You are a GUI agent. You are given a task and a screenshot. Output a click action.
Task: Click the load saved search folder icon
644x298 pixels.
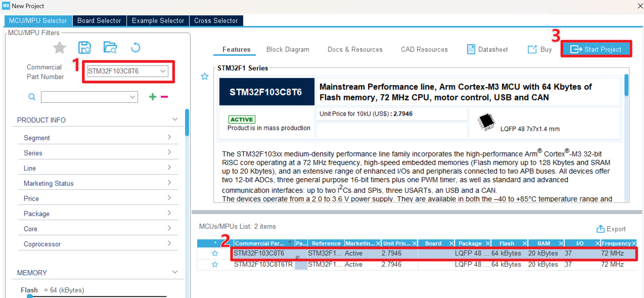point(110,48)
